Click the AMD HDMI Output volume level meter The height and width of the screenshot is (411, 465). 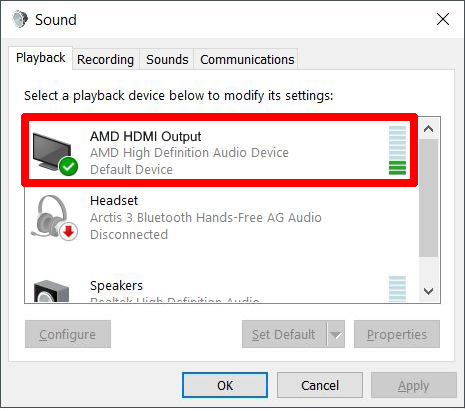point(397,150)
